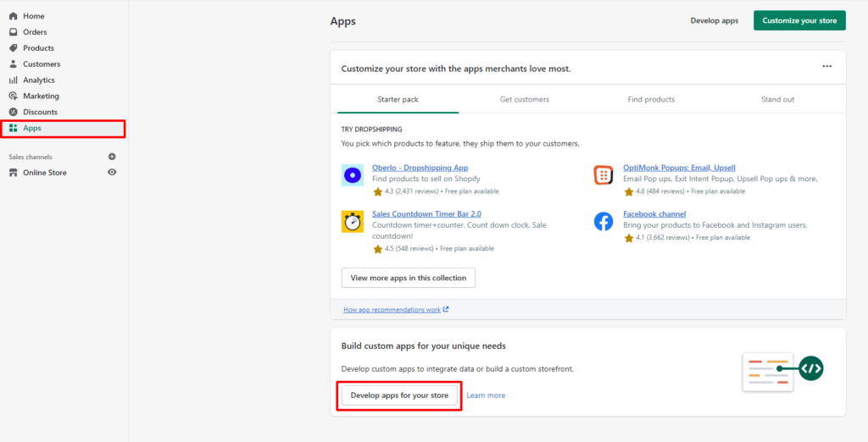Toggle Online Store preview eye icon
This screenshot has height=442, width=868.
click(112, 173)
